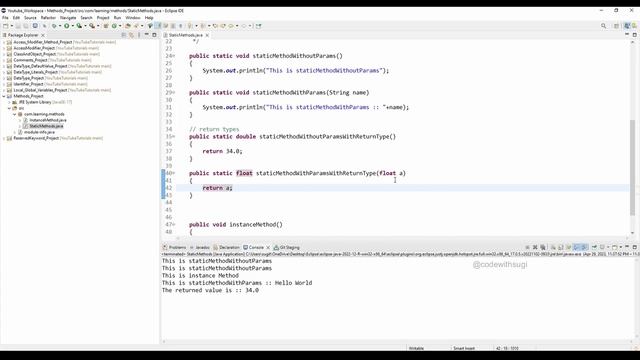Screen dimensions: 640x360
Task: Collapse the fold marker at line 40
Action: [x=173, y=173]
